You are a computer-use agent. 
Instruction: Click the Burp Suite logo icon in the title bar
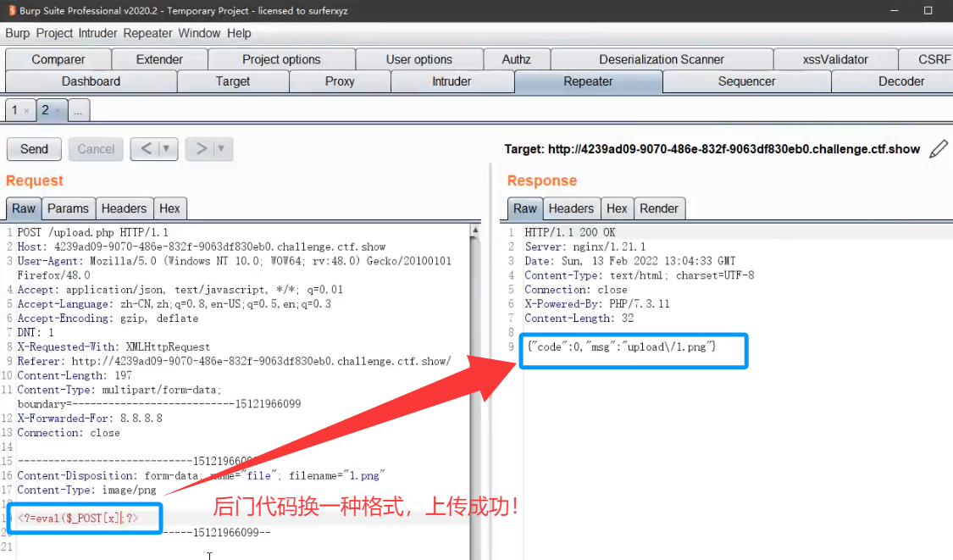click(12, 10)
